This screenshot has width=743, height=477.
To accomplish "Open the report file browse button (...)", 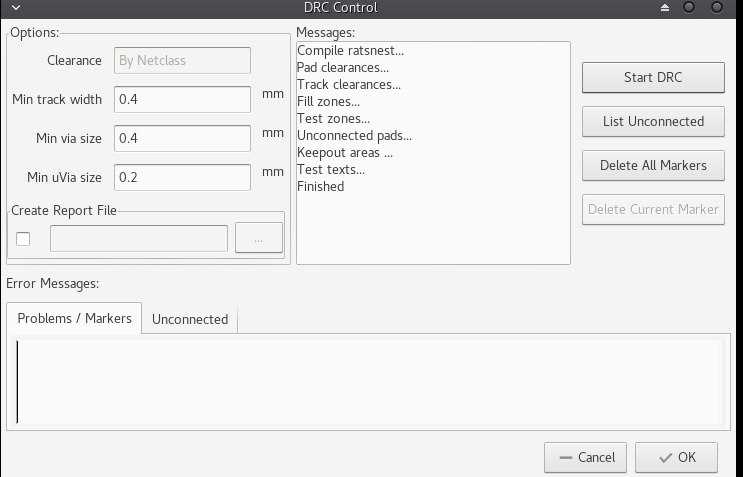I will [259, 238].
